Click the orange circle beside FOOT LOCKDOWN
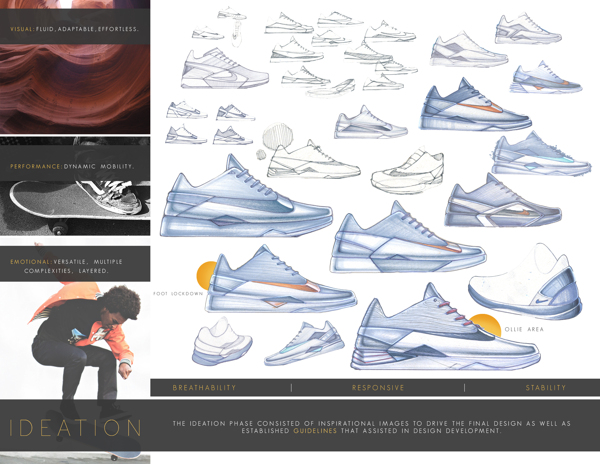 (206, 275)
